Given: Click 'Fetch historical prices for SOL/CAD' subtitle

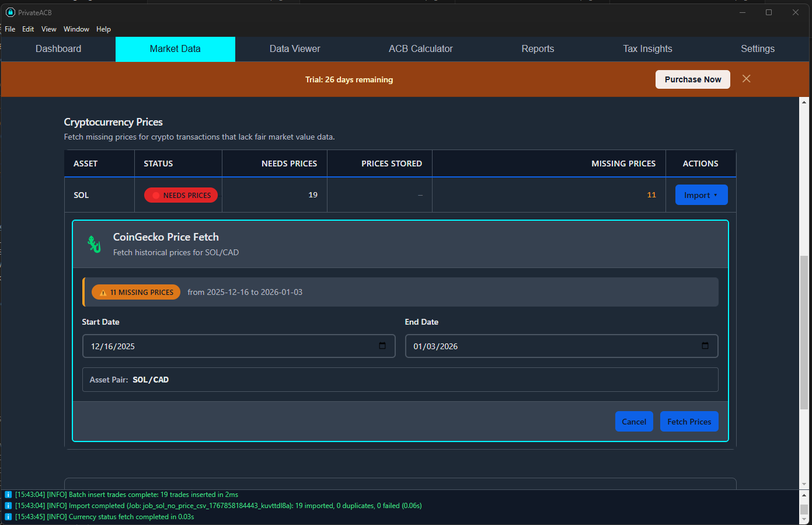Looking at the screenshot, I should [x=176, y=252].
